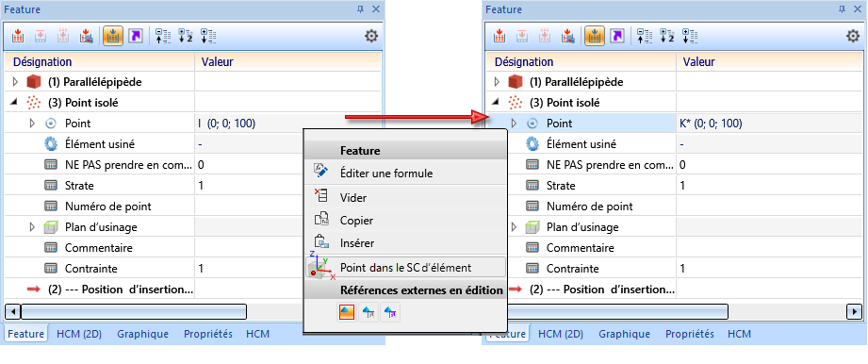
Task: Click Valeur column header in right panel
Action: [x=770, y=62]
